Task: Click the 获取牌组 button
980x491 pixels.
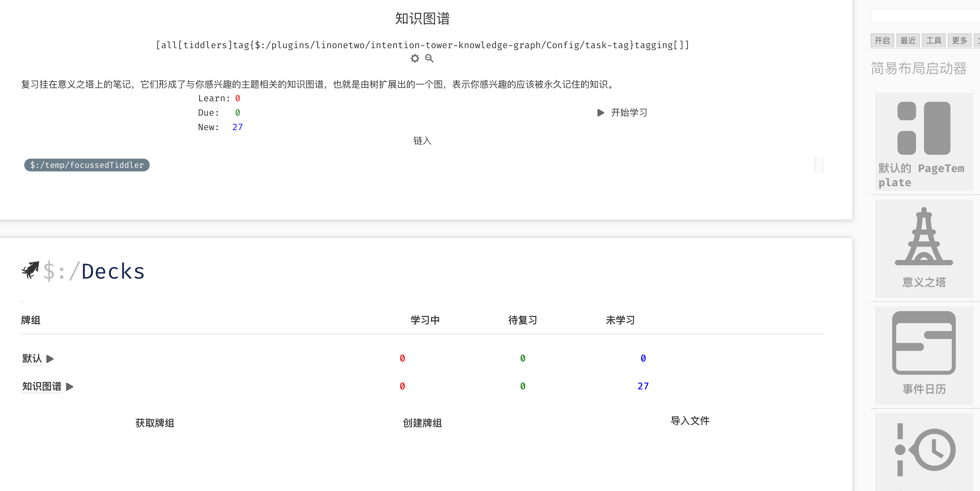Action: (155, 423)
